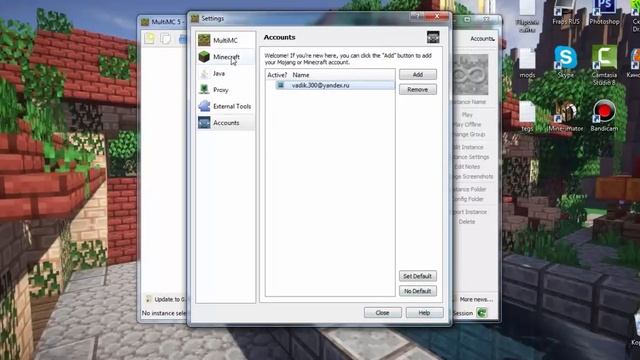Image resolution: width=640 pixels, height=360 pixels.
Task: Open the External Tools settings page
Action: [225, 106]
